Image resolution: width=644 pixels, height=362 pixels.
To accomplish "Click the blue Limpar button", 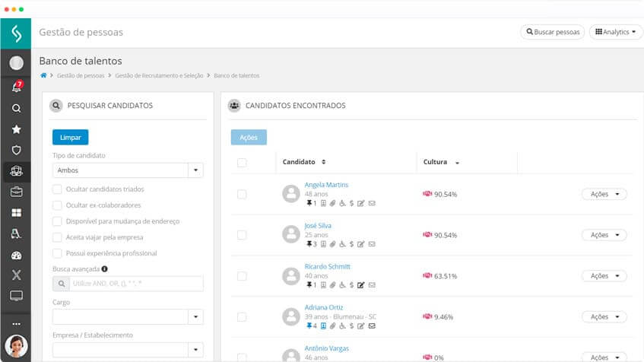I will [70, 137].
